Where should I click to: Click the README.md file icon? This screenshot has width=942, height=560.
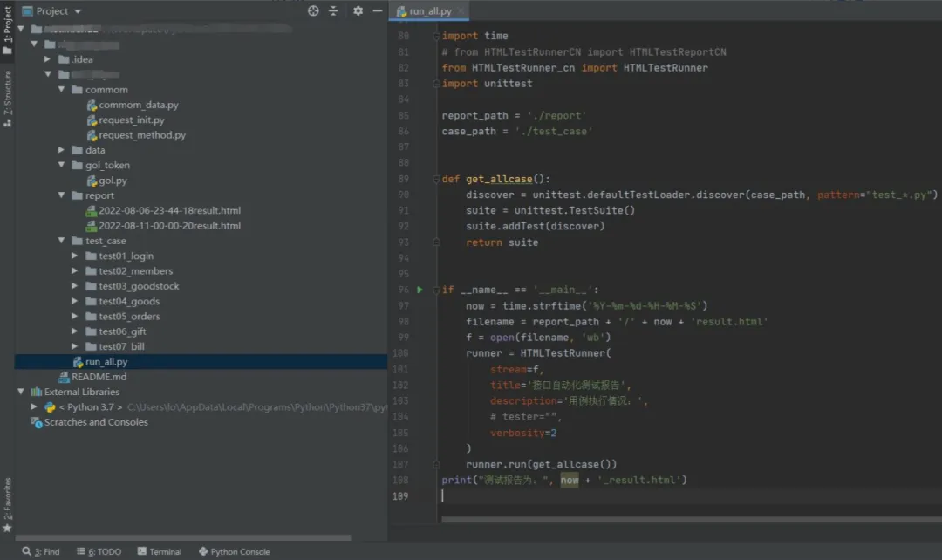pos(63,377)
